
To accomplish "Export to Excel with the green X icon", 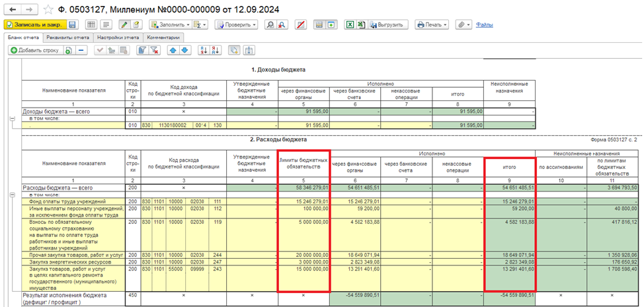I will (350, 24).
